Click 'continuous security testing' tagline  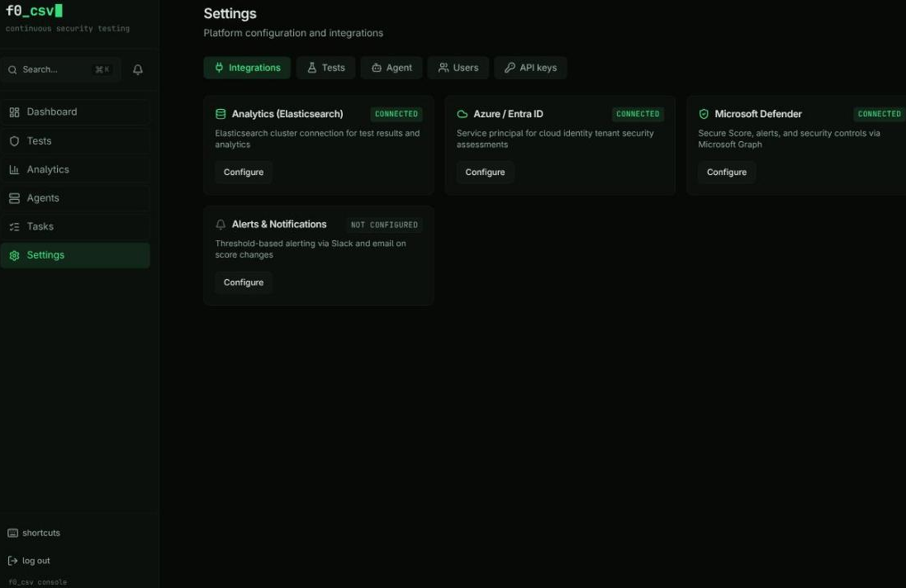(x=68, y=28)
